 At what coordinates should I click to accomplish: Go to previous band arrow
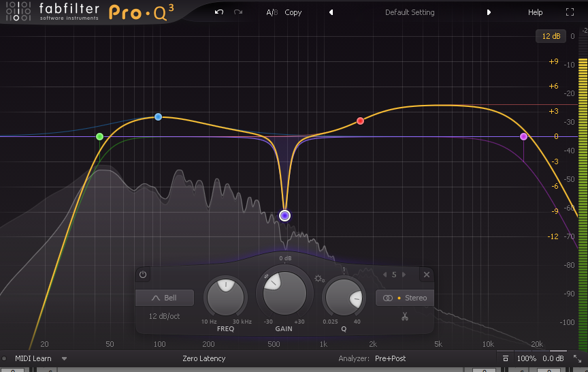(385, 275)
